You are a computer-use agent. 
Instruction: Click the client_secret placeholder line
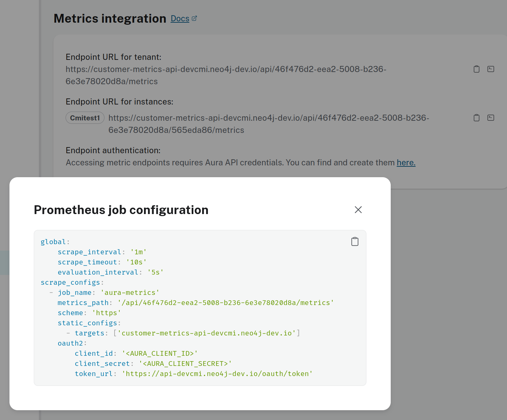tap(153, 364)
